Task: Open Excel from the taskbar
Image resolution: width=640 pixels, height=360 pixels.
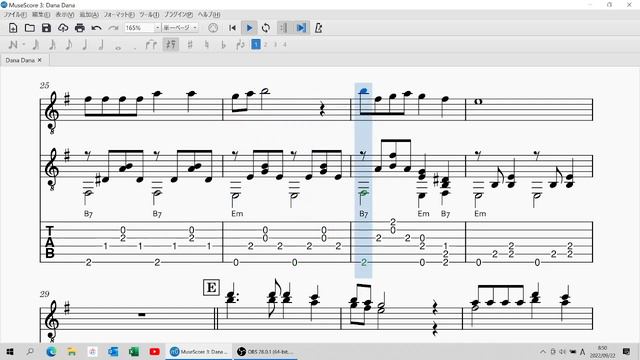Action: (134, 351)
